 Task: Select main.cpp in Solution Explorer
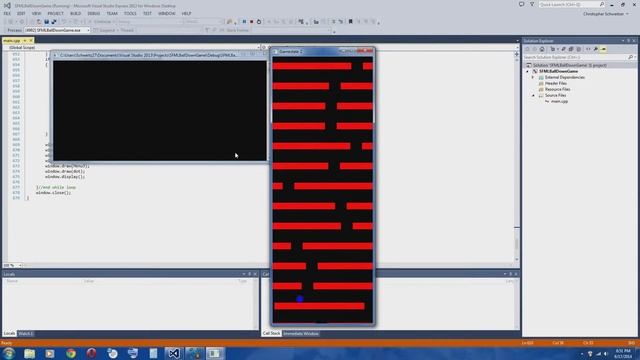click(x=559, y=101)
